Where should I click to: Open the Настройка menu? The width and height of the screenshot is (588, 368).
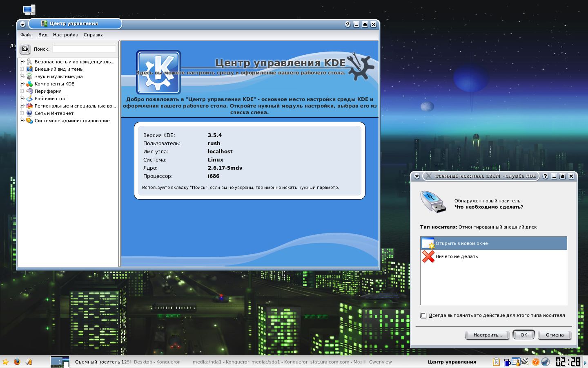coord(65,35)
